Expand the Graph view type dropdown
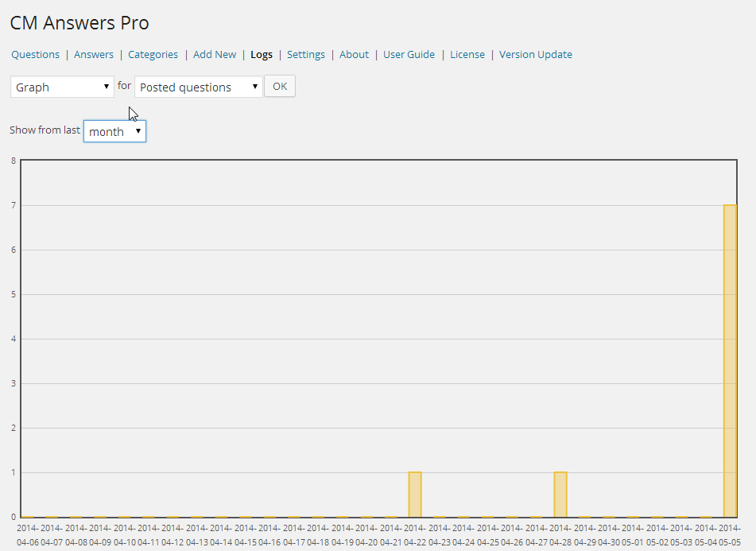The image size is (756, 551). [62, 87]
